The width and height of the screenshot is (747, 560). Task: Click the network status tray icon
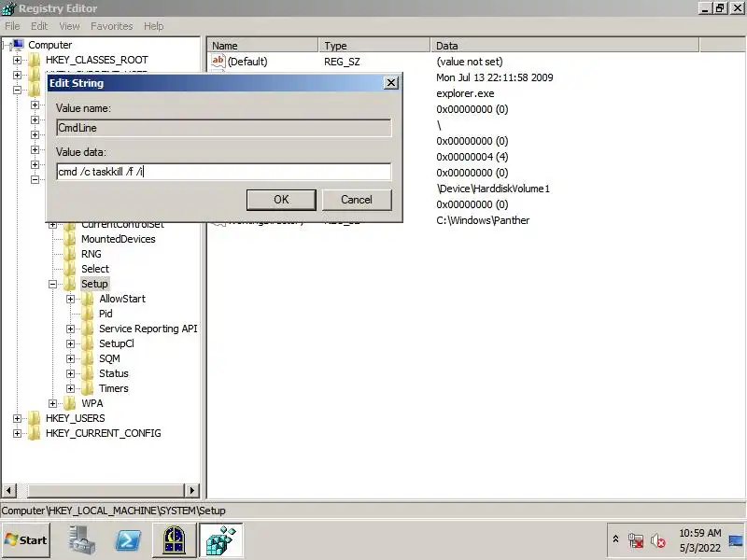636,540
